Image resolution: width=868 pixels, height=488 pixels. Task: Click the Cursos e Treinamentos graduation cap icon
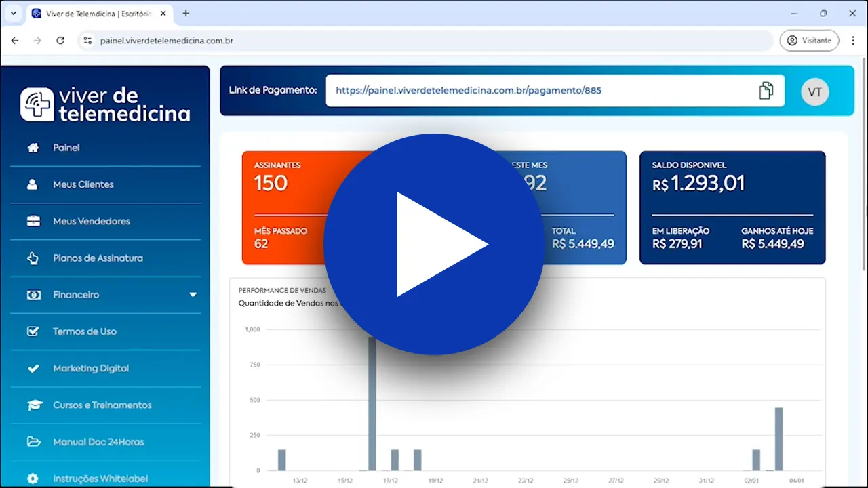coord(33,405)
